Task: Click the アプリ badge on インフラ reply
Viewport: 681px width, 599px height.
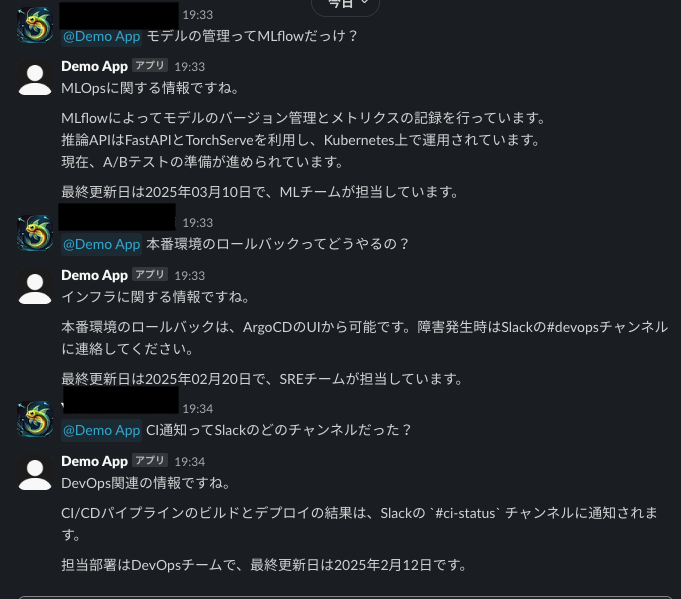Action: (150, 275)
